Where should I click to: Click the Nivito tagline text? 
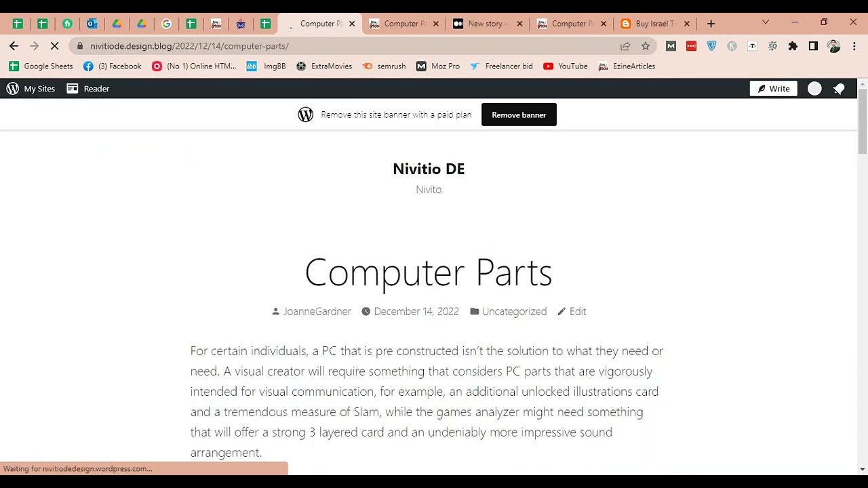(429, 190)
